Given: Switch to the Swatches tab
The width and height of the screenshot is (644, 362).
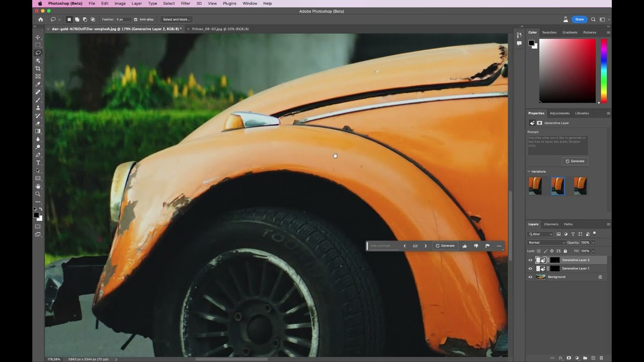Looking at the screenshot, I should (x=549, y=32).
